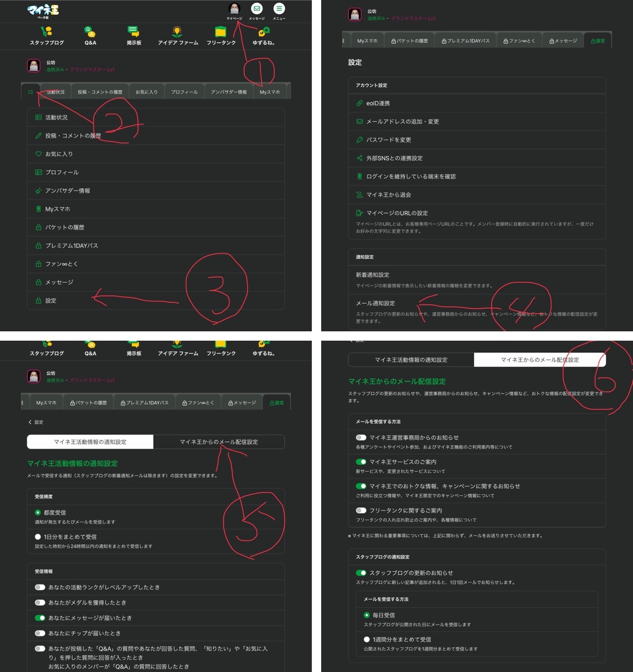Click lock icon of プレミアム1DAYパス list row
Screen dimensions: 633x672
coord(38,246)
